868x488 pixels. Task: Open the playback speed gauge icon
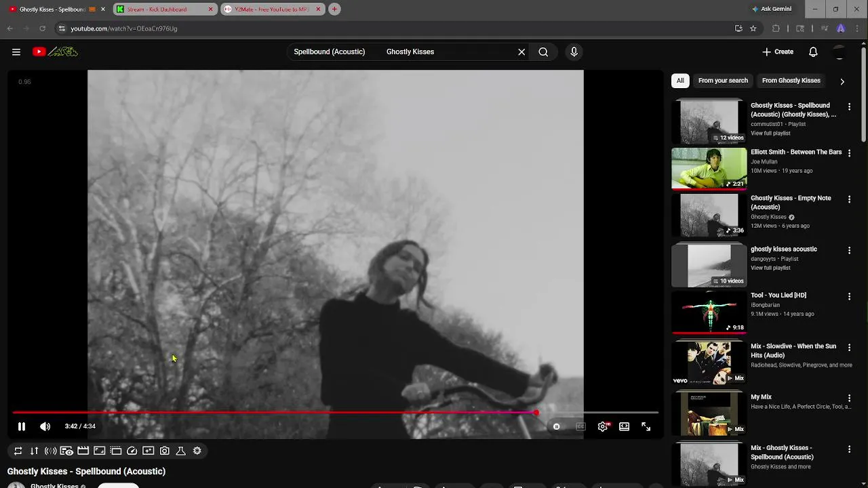tap(132, 451)
